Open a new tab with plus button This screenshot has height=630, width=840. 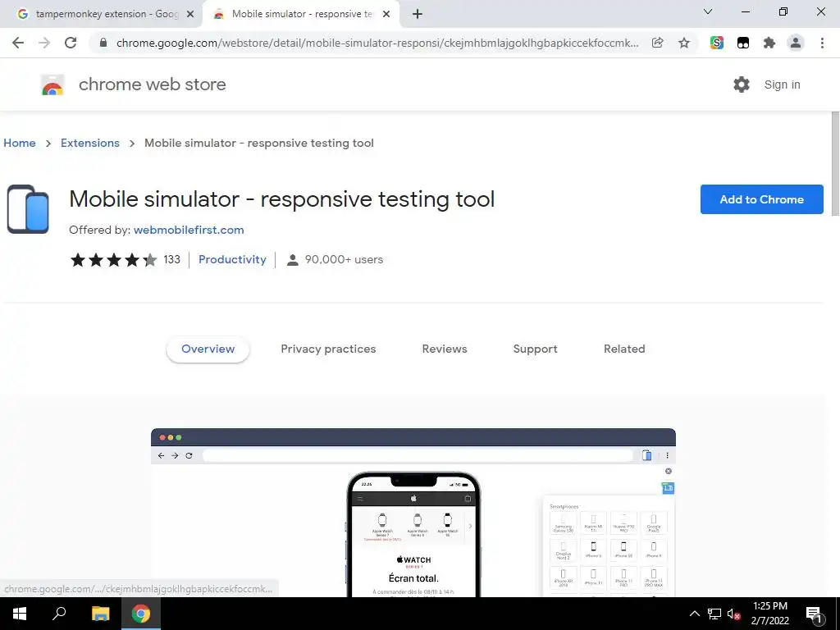pyautogui.click(x=418, y=14)
